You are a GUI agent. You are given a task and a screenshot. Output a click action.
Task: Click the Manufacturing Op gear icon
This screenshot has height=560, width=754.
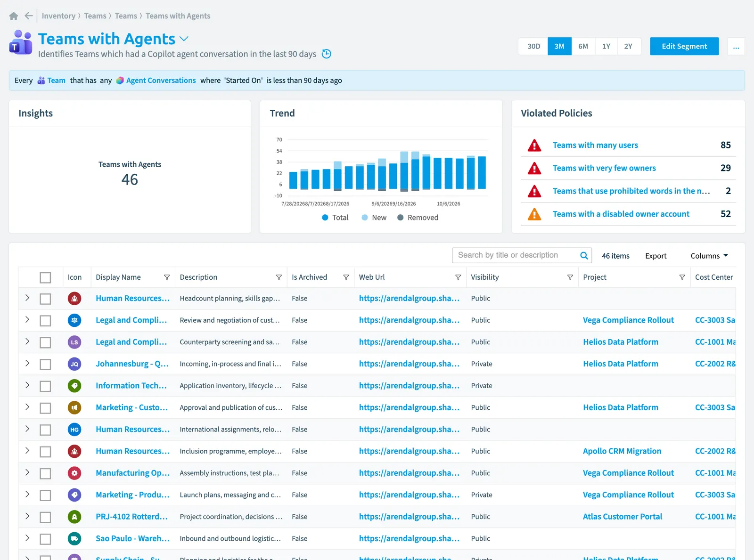74,473
